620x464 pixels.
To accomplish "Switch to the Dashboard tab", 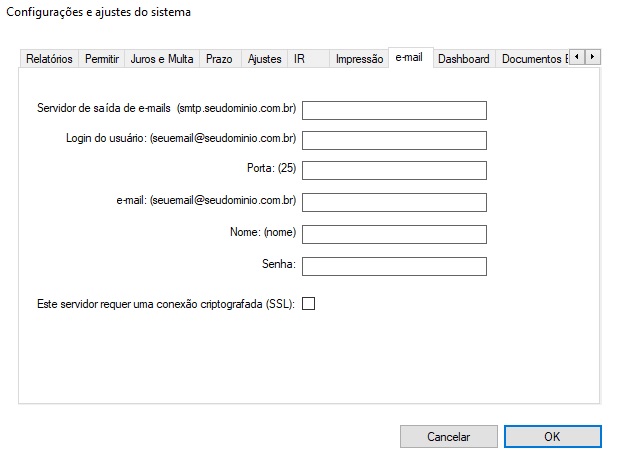I will click(x=463, y=59).
